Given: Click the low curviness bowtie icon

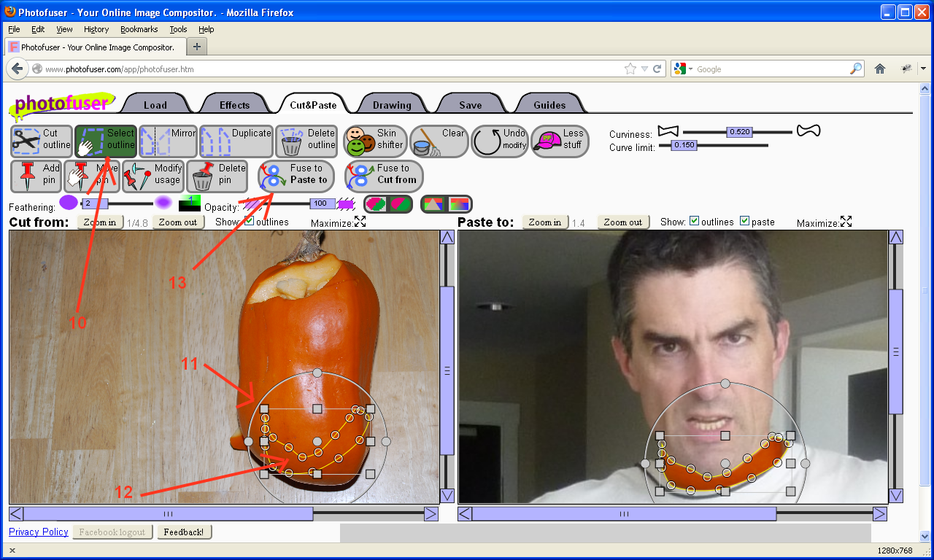Looking at the screenshot, I should click(668, 131).
